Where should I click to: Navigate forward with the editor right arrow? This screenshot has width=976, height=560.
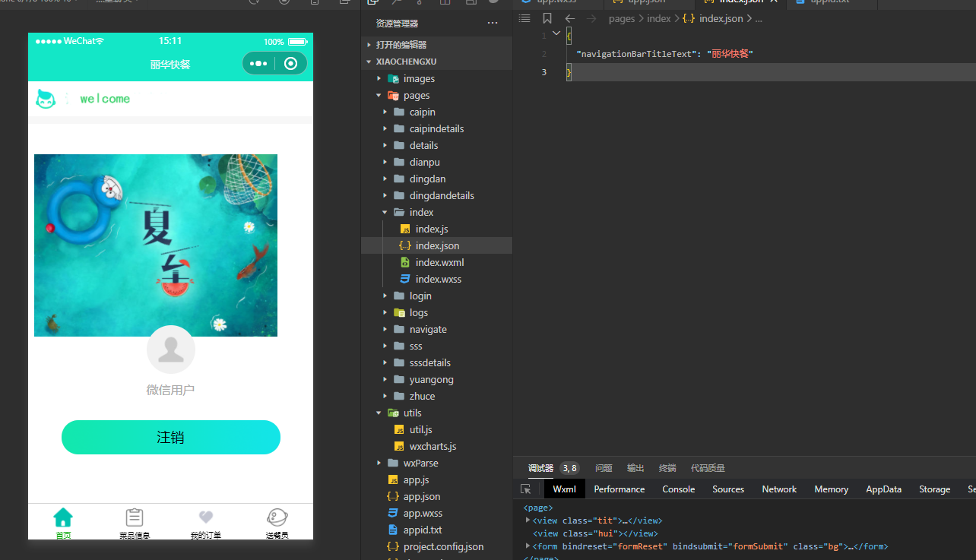tap(591, 18)
